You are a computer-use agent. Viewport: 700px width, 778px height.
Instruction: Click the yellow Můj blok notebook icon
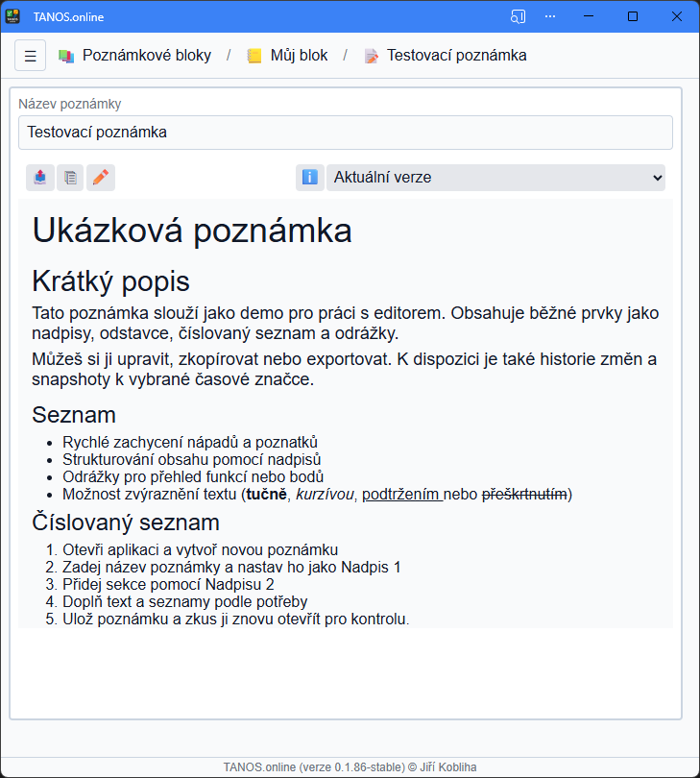tap(254, 56)
